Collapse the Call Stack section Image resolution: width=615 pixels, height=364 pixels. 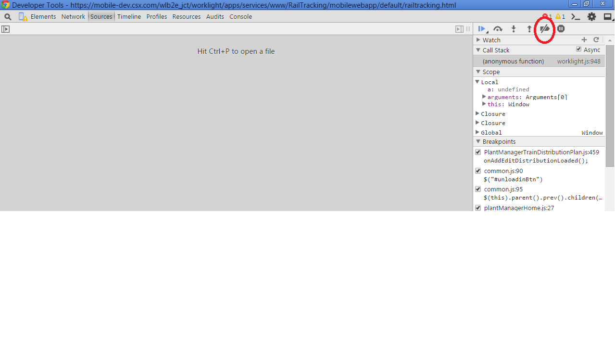[x=478, y=50]
